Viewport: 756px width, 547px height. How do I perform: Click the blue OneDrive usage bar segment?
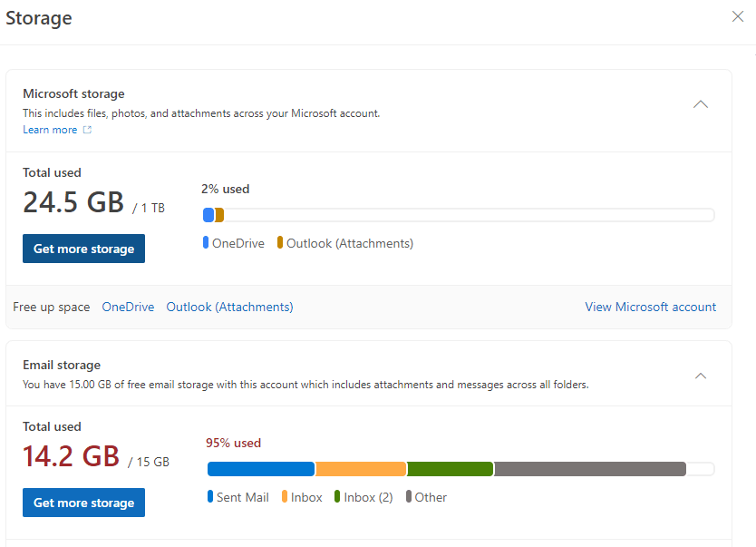tap(208, 215)
